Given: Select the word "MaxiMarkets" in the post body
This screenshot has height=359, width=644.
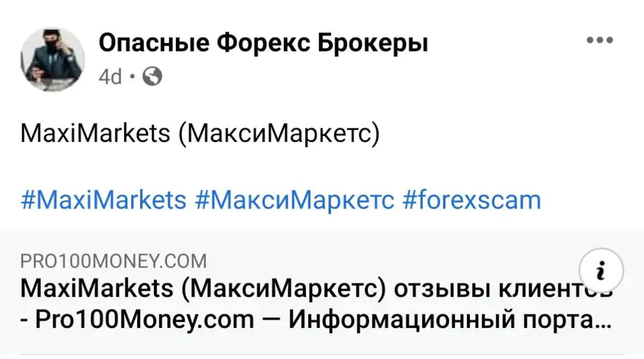Looking at the screenshot, I should point(95,133).
